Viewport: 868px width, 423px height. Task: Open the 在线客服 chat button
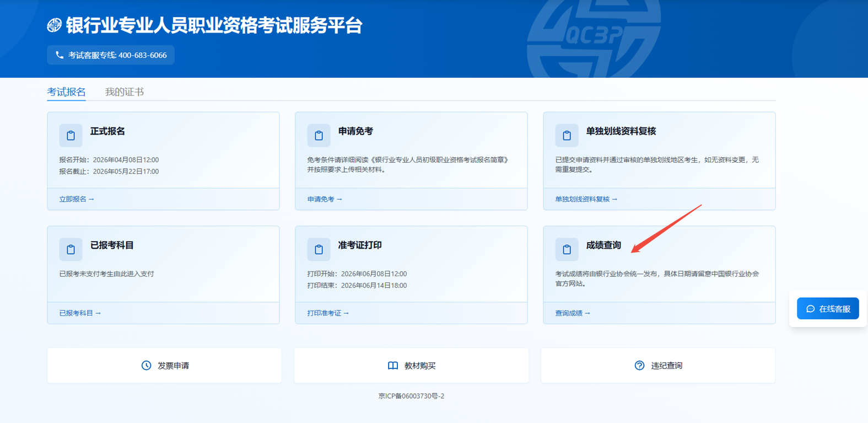tap(828, 309)
